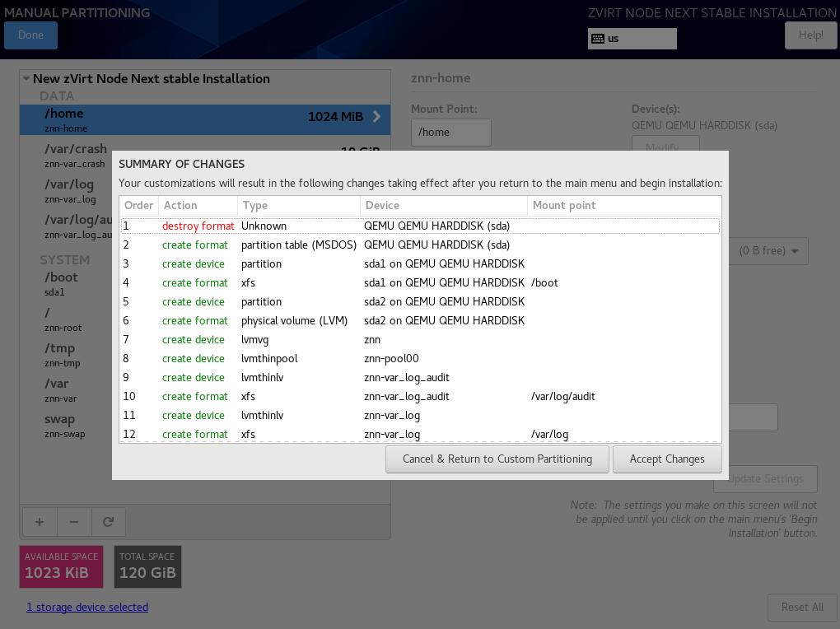
Task: Select row 1 destroy format Unknown
Action: tap(421, 226)
